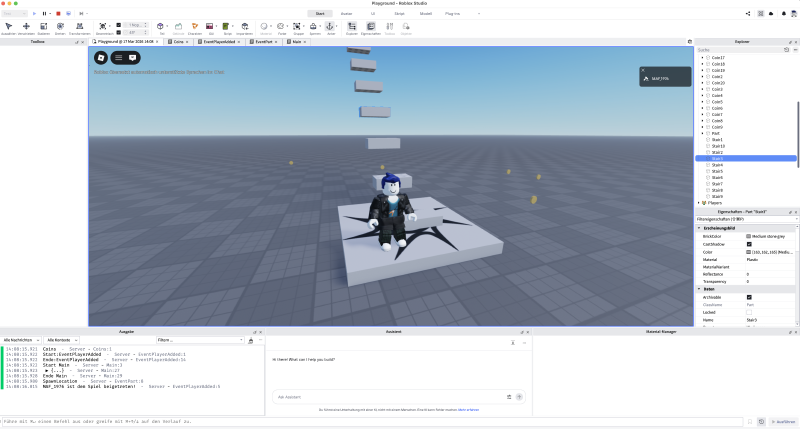
Task: Click the Sperren (lock) icon
Action: tap(313, 27)
